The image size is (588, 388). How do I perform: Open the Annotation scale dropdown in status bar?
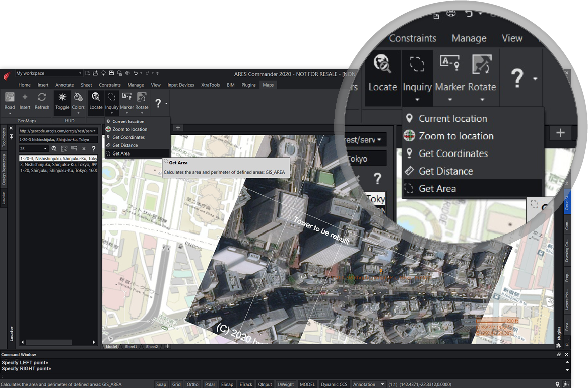(x=383, y=384)
